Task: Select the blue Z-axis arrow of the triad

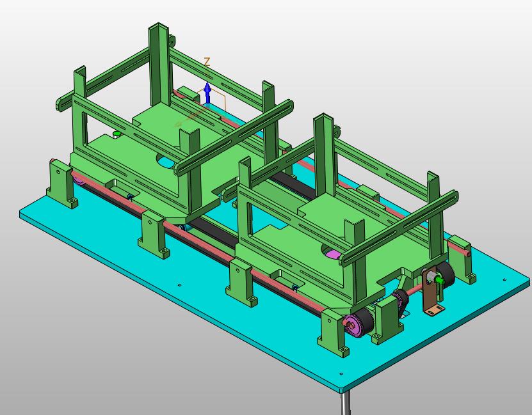Action: point(207,93)
